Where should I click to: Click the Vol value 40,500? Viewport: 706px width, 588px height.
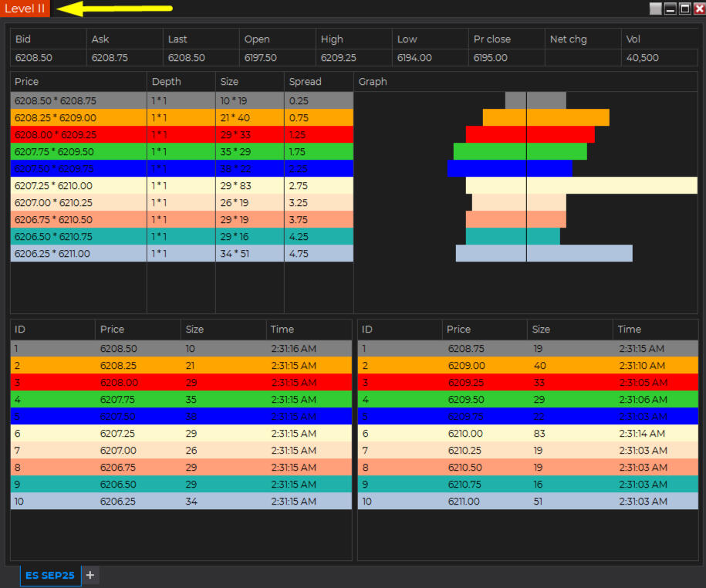pos(642,58)
